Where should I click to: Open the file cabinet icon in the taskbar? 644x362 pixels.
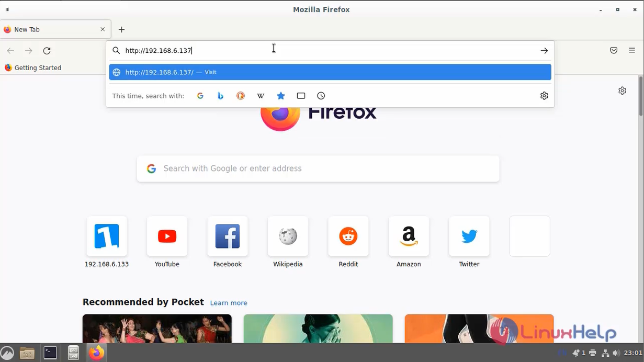pyautogui.click(x=73, y=353)
